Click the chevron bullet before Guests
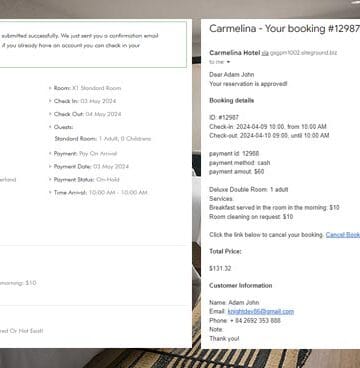 pyautogui.click(x=50, y=127)
